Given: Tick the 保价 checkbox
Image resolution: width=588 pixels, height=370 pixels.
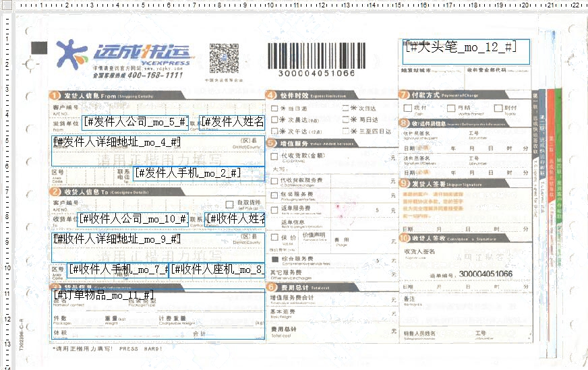Looking at the screenshot, I should (x=274, y=237).
